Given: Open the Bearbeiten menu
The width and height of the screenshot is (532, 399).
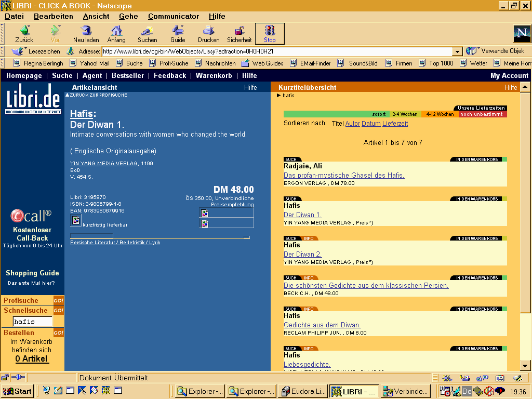Looking at the screenshot, I should (54, 16).
